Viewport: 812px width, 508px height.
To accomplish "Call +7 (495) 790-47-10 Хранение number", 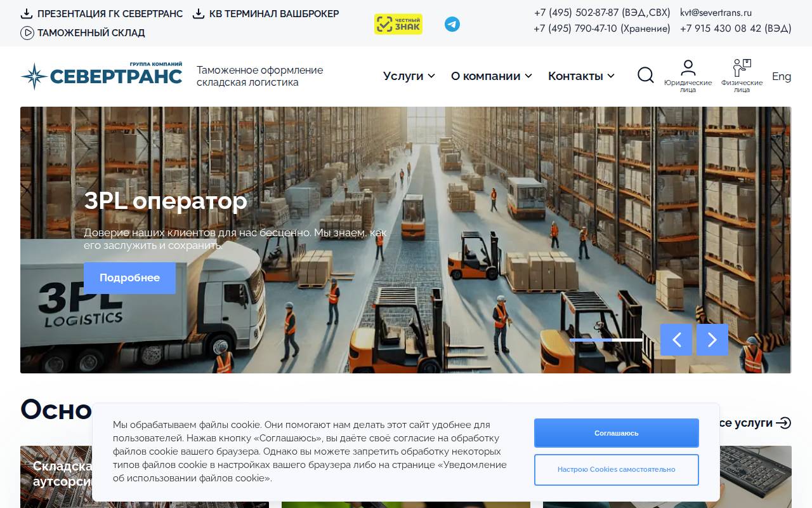I will [602, 29].
